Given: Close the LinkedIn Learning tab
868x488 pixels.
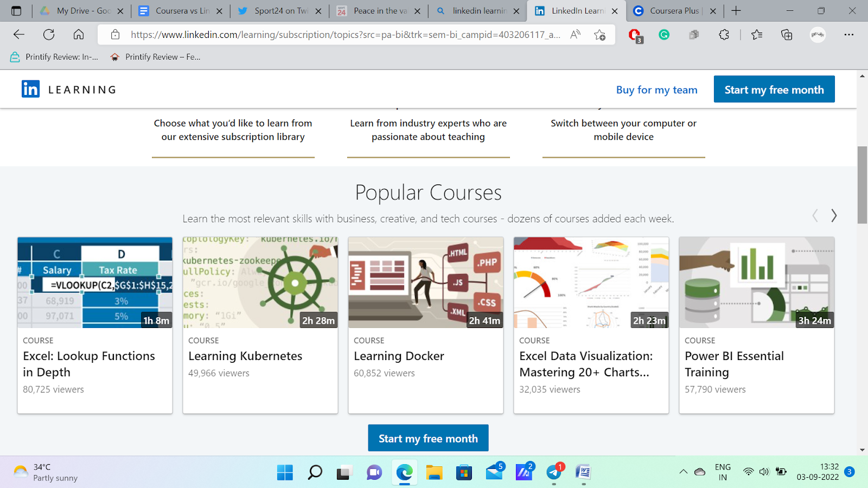Looking at the screenshot, I should tap(615, 11).
